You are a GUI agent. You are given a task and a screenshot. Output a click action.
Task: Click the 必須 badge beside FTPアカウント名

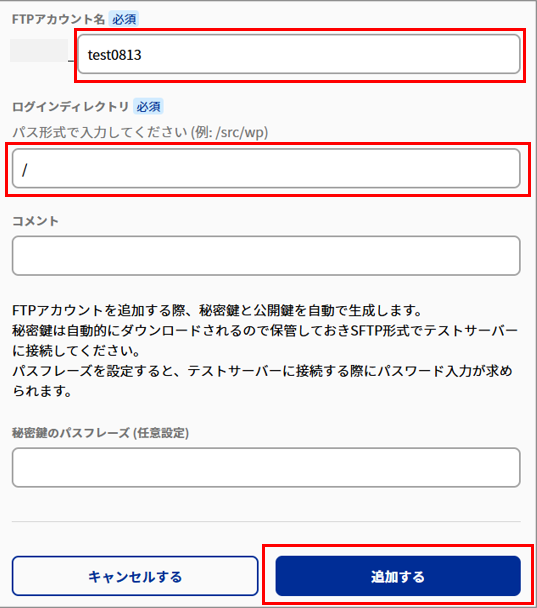[x=124, y=19]
